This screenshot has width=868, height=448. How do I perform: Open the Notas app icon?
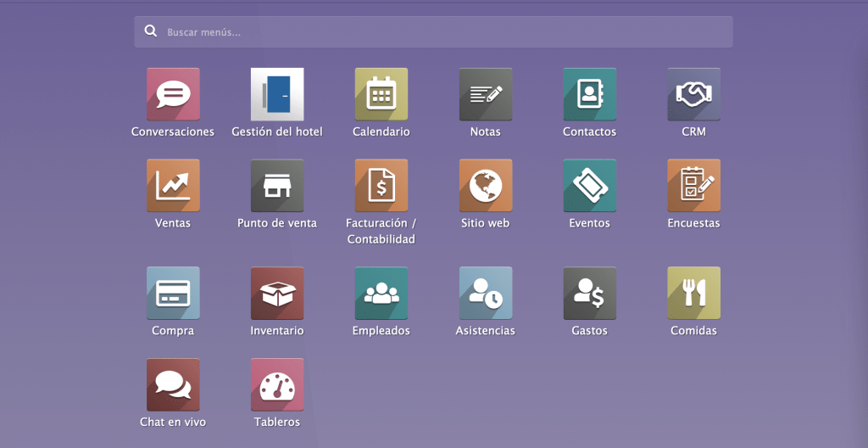(x=486, y=94)
